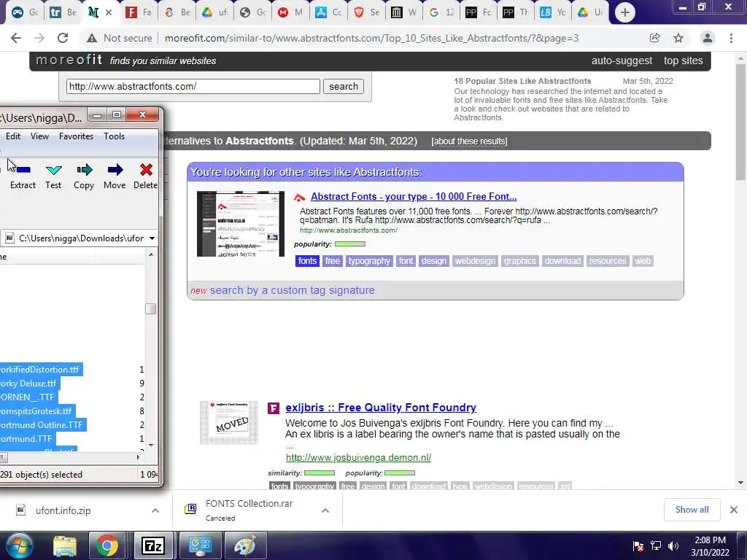Open the auto-suggest link
The height and width of the screenshot is (560, 747).
(622, 61)
